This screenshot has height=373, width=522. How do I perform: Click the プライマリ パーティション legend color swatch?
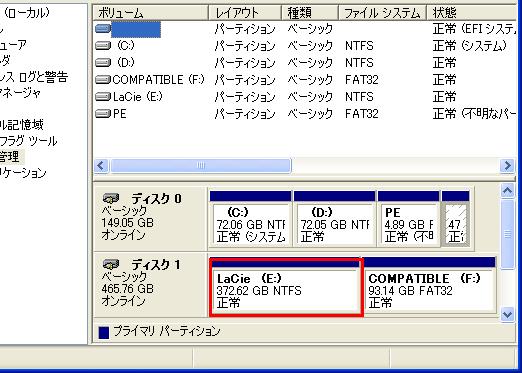pos(104,332)
